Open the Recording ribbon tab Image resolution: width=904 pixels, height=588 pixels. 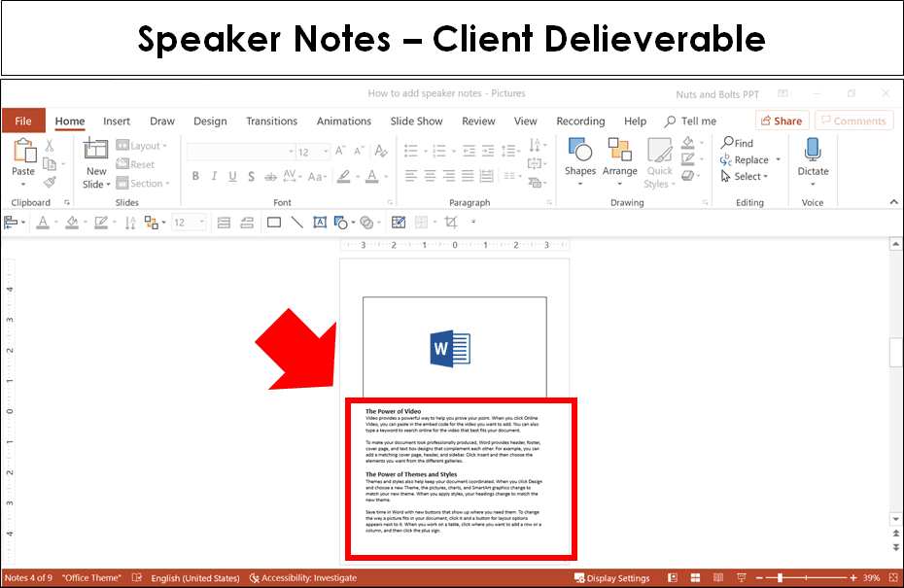tap(580, 121)
